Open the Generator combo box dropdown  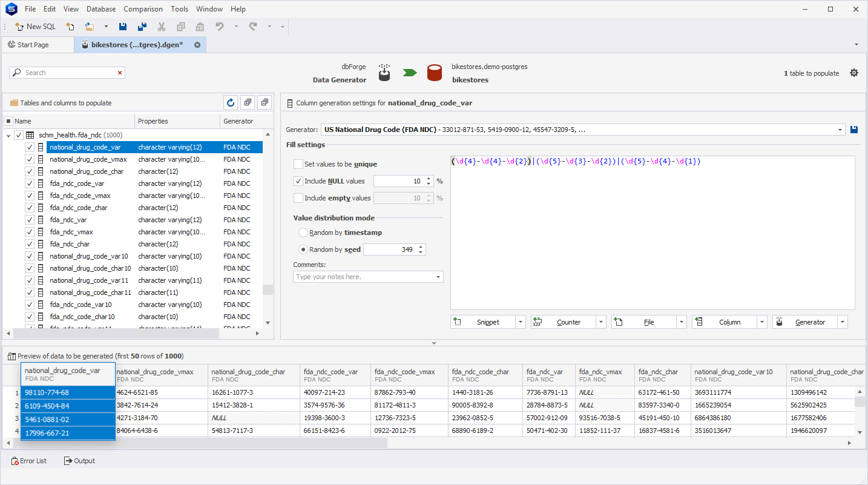[x=840, y=130]
